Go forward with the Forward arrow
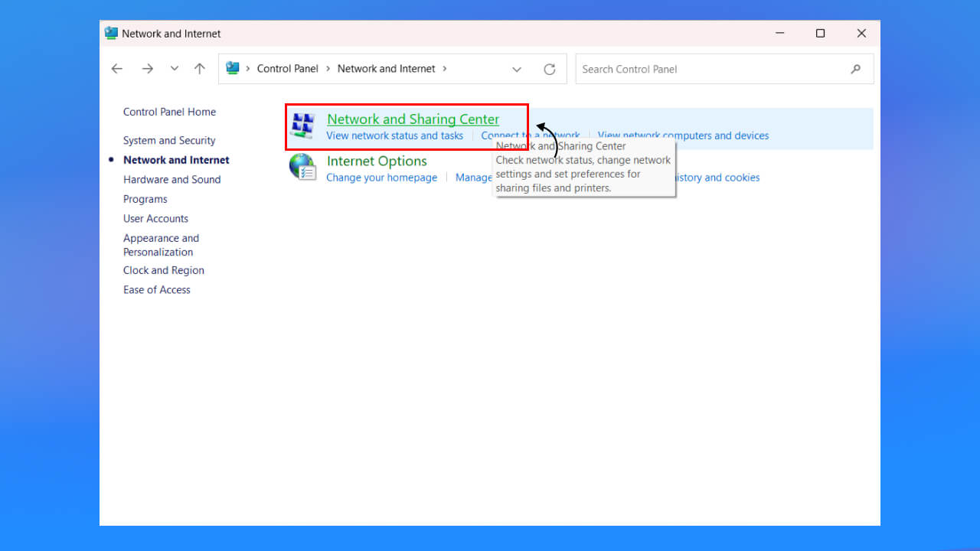 coord(147,69)
